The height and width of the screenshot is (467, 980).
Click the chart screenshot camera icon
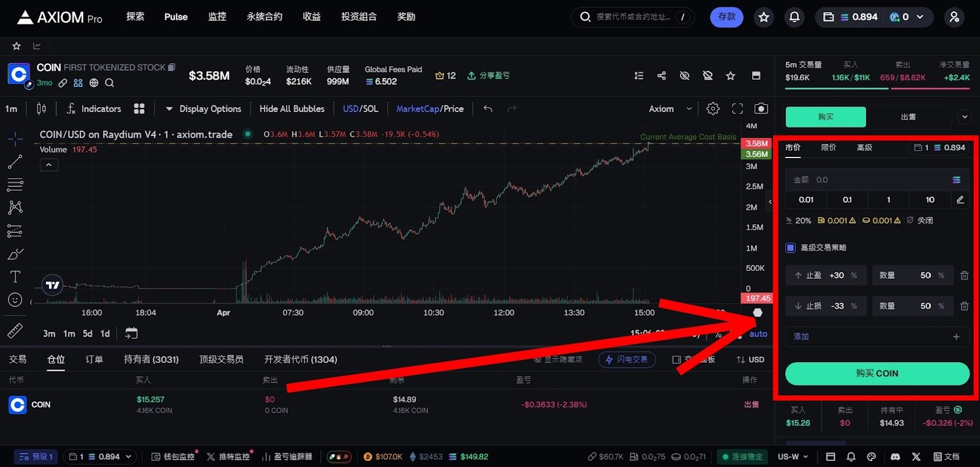pos(761,108)
